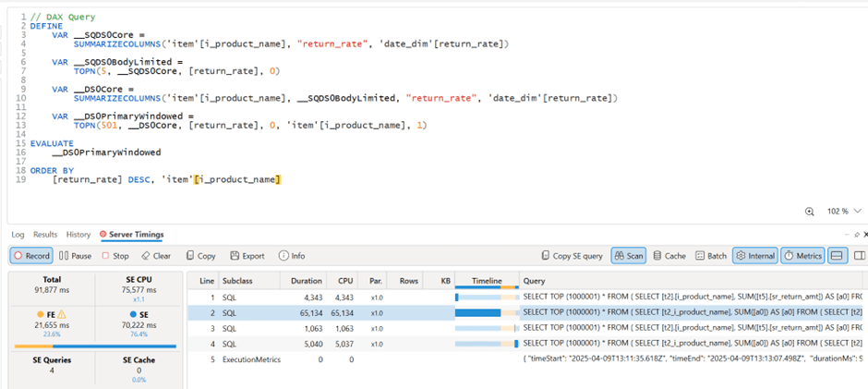Toggle the Internal events filter
This screenshot has height=389, width=868.
(754, 256)
